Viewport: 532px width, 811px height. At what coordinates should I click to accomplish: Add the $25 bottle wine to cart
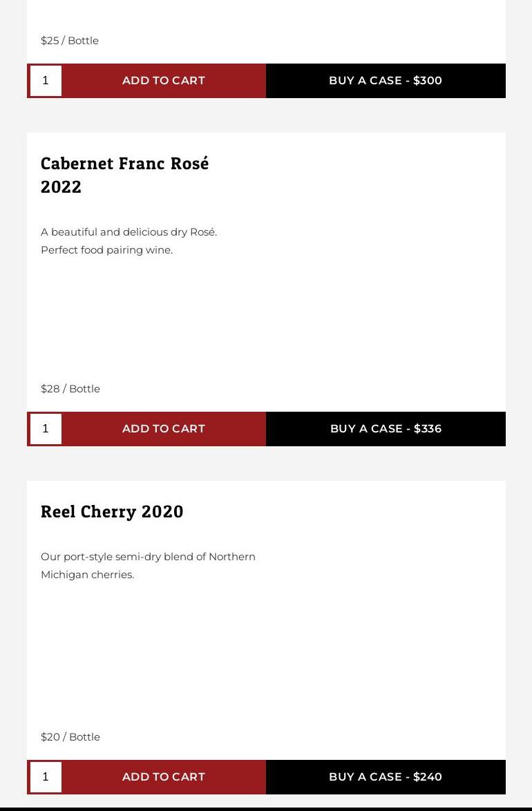tap(164, 81)
